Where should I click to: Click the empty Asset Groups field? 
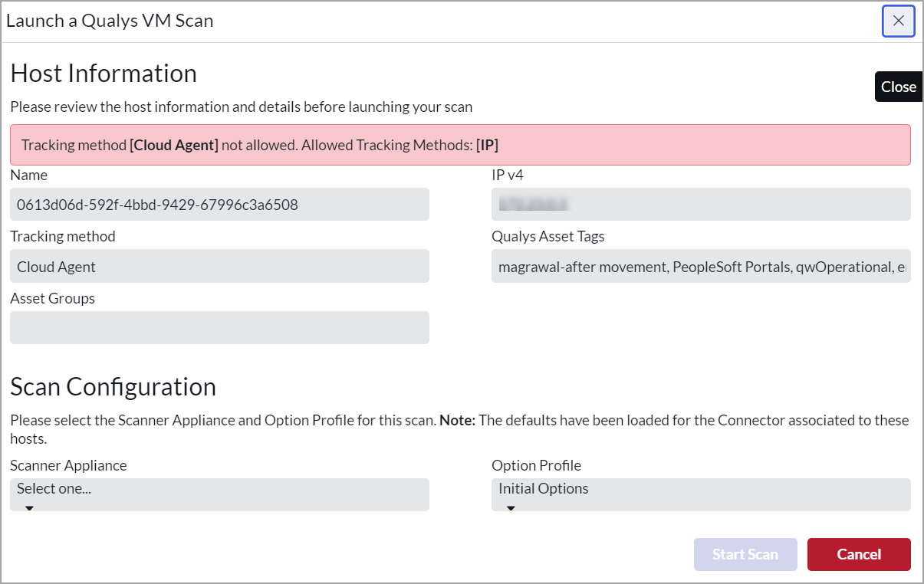tap(219, 327)
